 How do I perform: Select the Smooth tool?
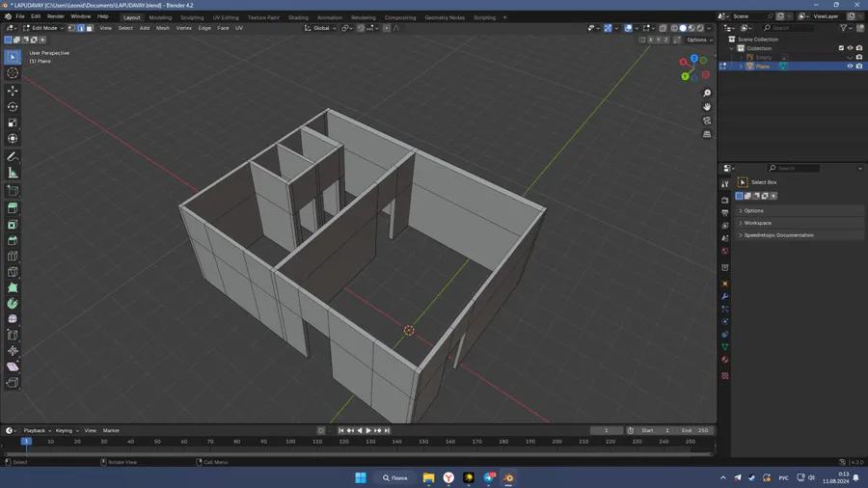13,319
